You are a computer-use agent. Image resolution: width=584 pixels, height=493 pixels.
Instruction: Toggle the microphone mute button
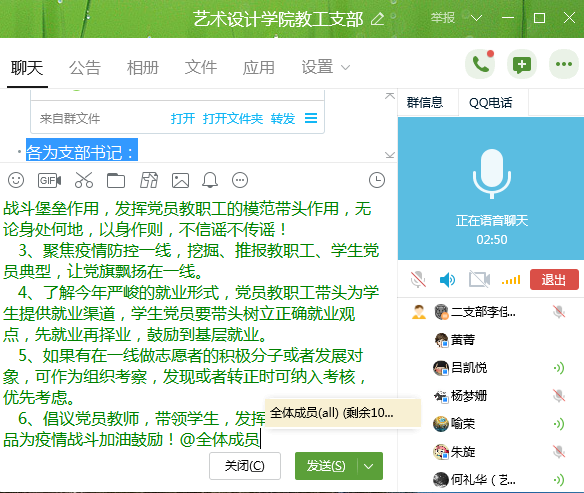pos(418,279)
